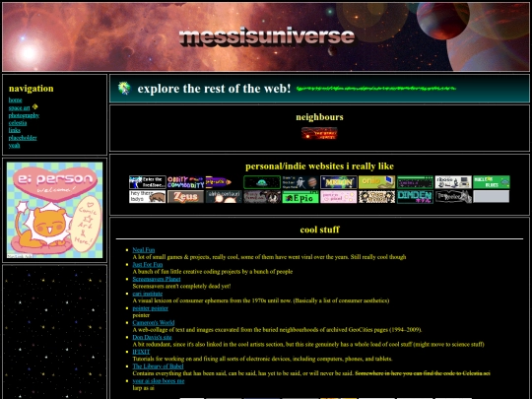Click the 'neighbours' heading
Image resolution: width=532 pixels, height=399 pixels.
(319, 117)
